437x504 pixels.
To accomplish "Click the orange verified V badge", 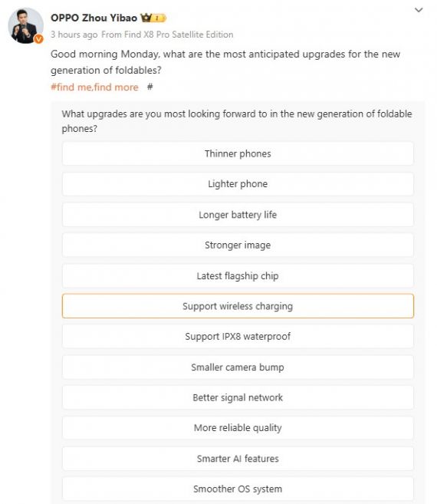I will tap(39, 39).
